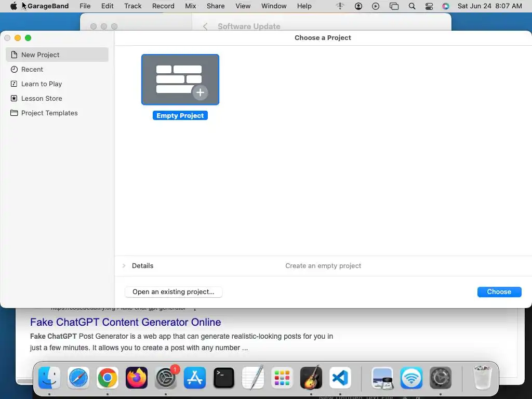
Task: Open Terminal from the Dock
Action: [x=224, y=378]
